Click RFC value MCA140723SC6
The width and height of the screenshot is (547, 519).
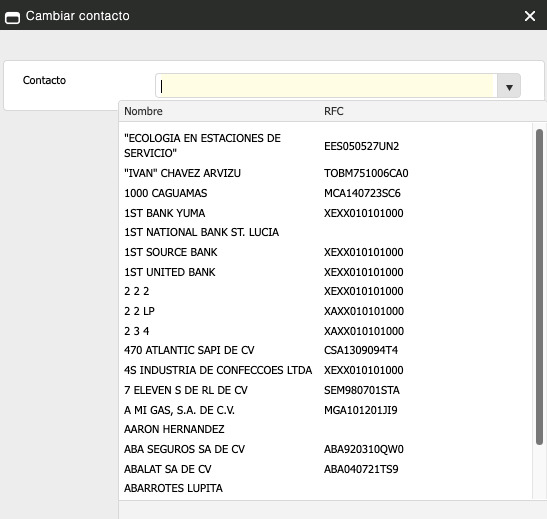[x=362, y=193]
